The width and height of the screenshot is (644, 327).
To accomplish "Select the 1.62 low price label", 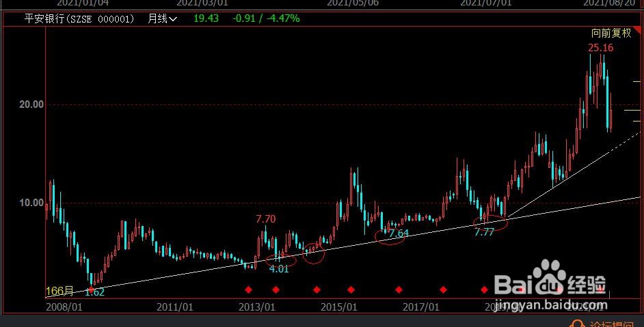I will (94, 292).
